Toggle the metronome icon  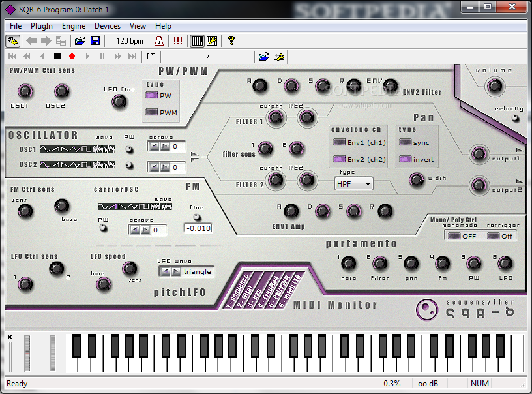point(159,41)
